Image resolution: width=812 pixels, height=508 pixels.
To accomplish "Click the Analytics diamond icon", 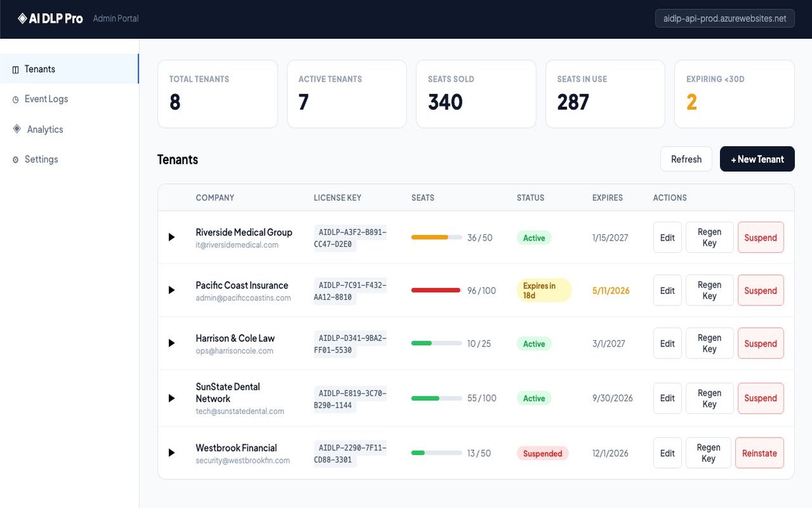I will (17, 129).
